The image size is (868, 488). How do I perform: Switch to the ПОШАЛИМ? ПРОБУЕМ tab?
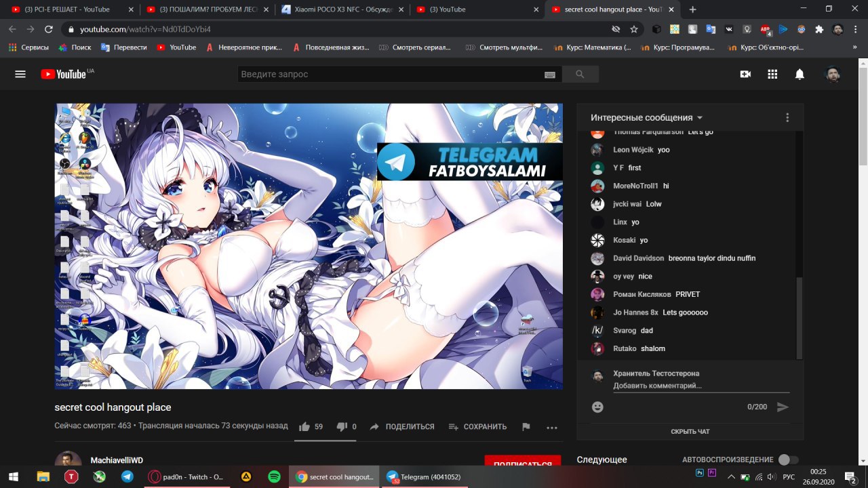(207, 9)
